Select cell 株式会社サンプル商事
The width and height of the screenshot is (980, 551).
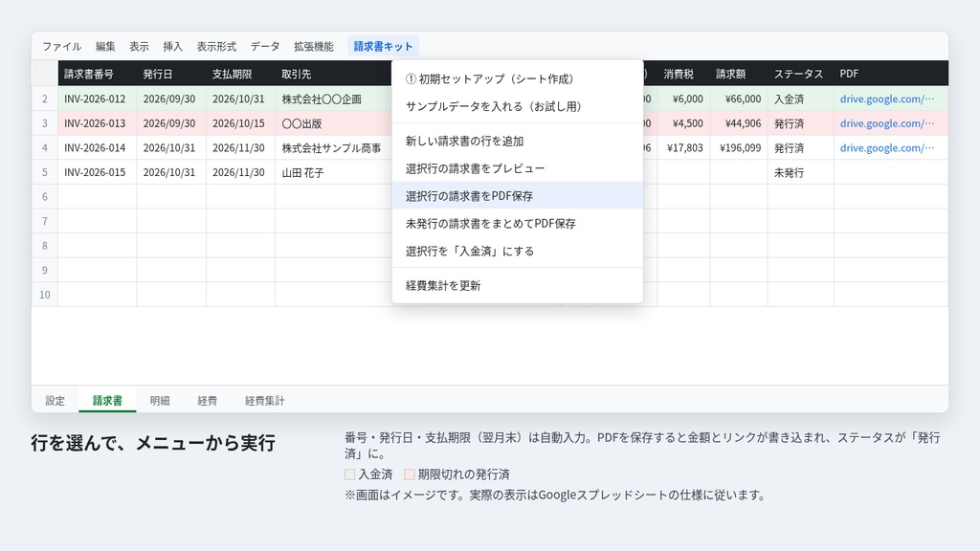(334, 147)
